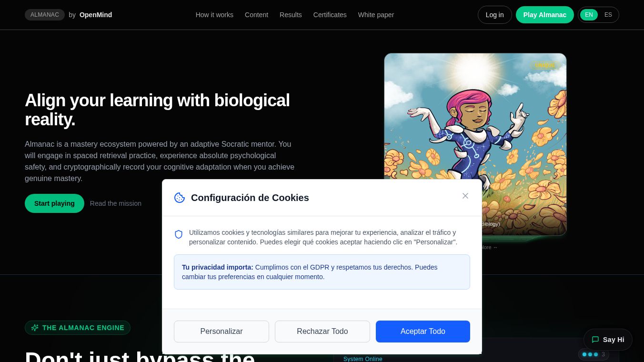Click Rechazar Todo to reject cookies
Image resolution: width=644 pixels, height=362 pixels.
coord(322,332)
